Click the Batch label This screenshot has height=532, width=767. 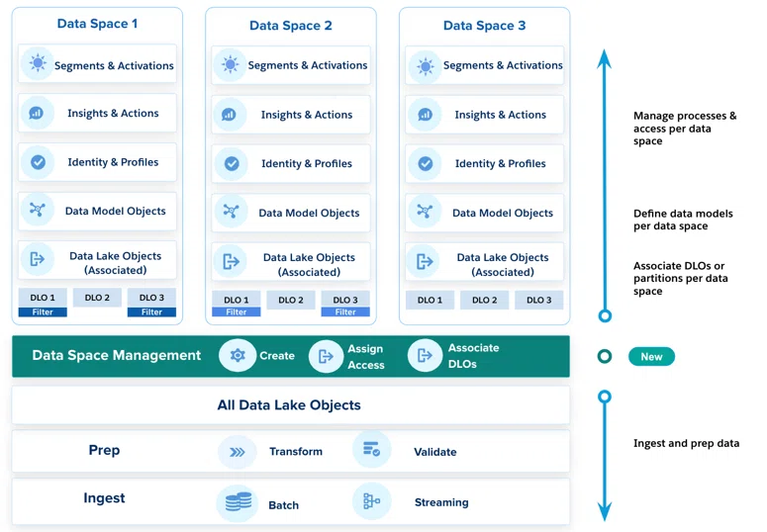[x=283, y=505]
